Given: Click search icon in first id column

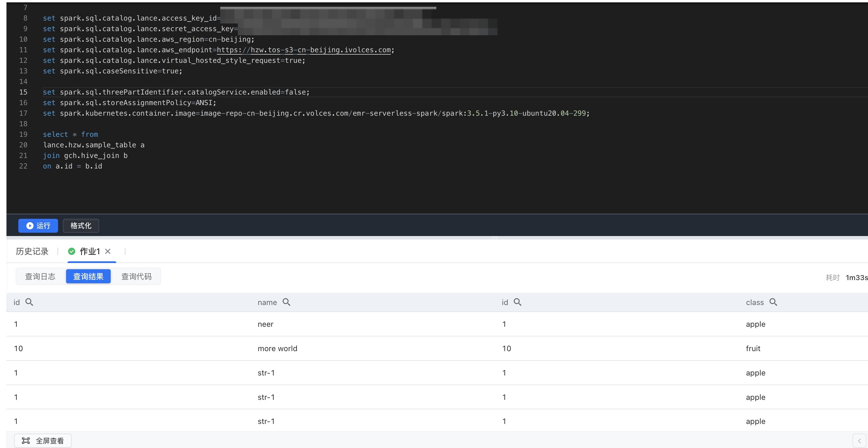Looking at the screenshot, I should (x=29, y=302).
